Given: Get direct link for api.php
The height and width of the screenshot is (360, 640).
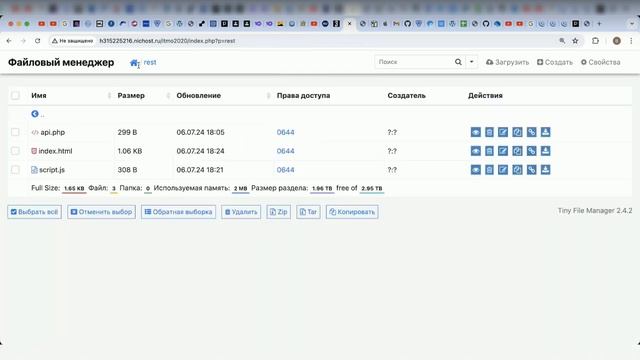Looking at the screenshot, I should pos(531,132).
